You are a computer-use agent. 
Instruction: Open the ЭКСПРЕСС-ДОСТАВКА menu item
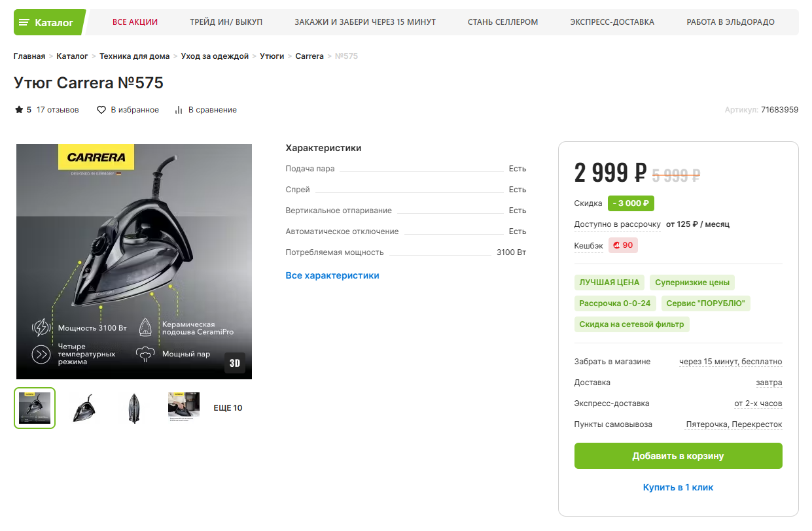(x=612, y=22)
